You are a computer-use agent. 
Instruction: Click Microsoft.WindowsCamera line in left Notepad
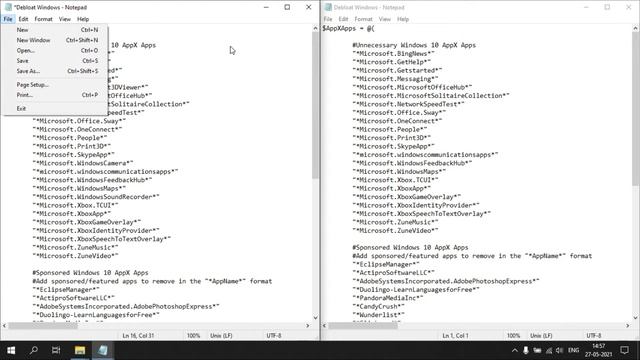point(83,163)
